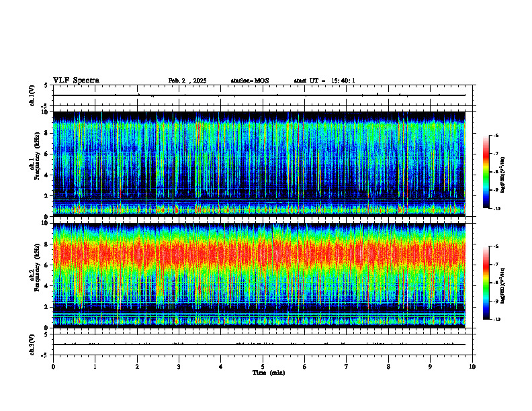Image resolution: width=532 pixels, height=411 pixels.
Task: Click the log(PSD) label beside ch.2 color bar
Action: (x=503, y=285)
